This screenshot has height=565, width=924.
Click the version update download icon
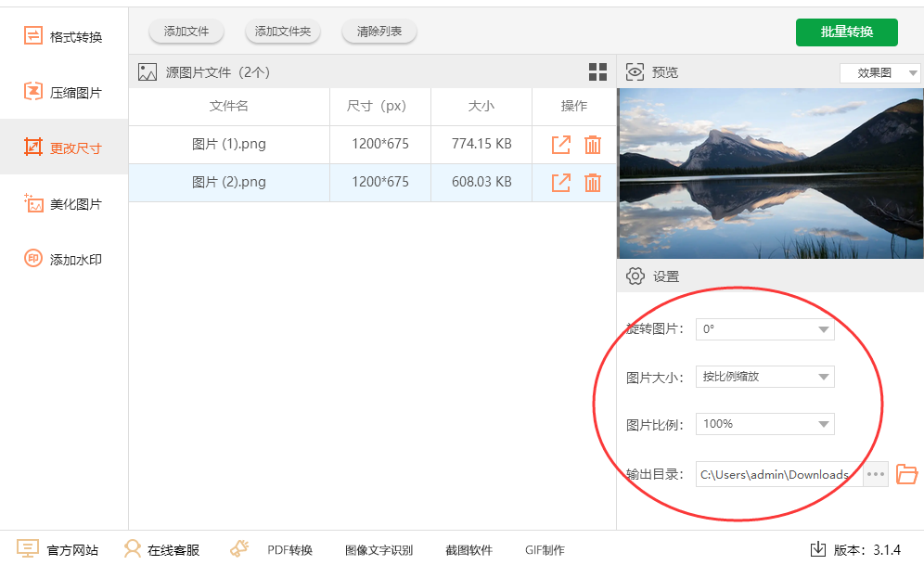(818, 549)
